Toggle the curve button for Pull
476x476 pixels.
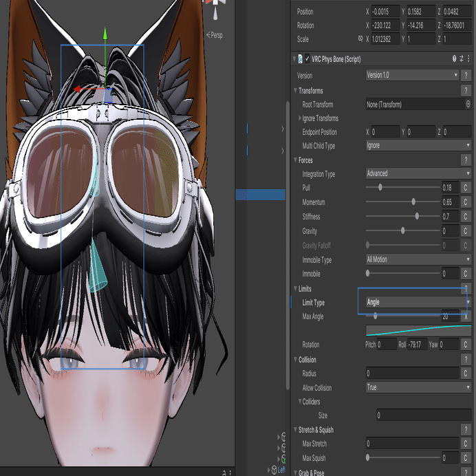click(466, 187)
